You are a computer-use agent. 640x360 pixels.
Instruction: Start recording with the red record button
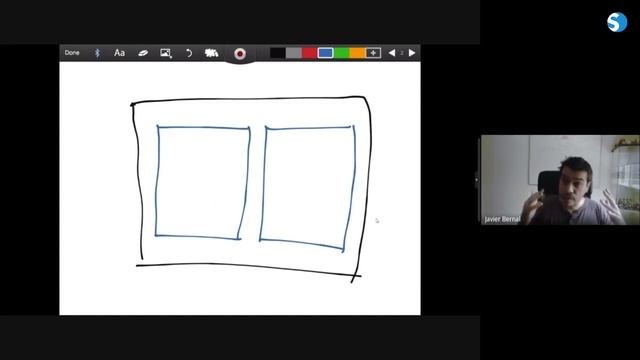(240, 53)
